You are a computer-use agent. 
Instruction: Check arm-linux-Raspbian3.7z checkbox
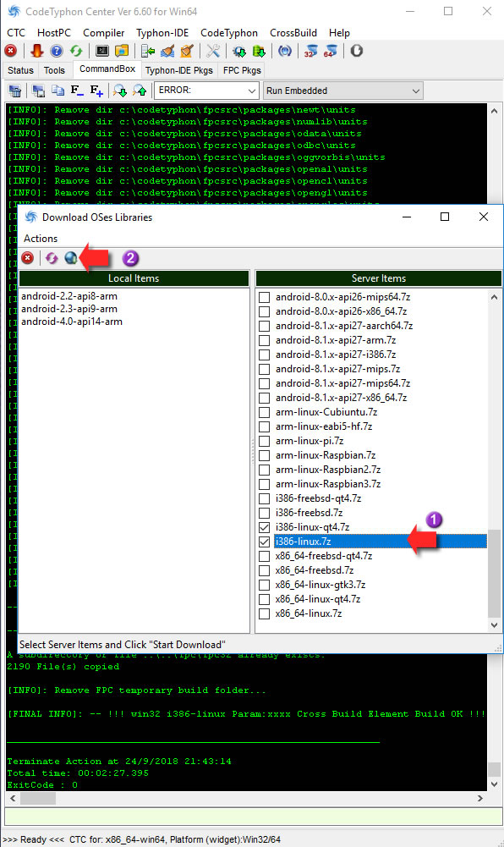[265, 484]
